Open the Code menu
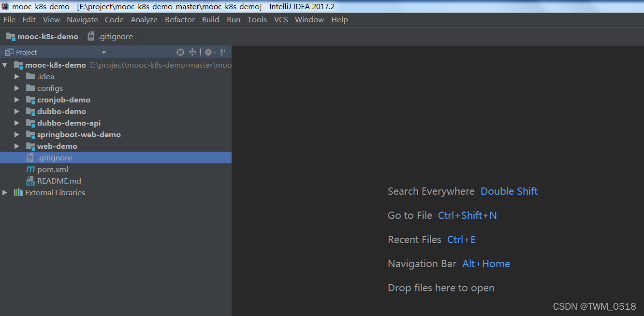The image size is (644, 316). coord(114,20)
